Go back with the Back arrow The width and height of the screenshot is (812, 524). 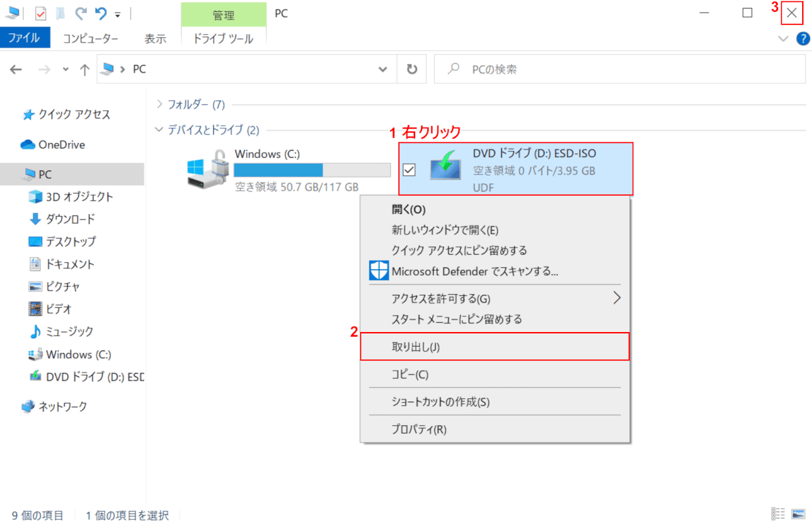point(16,69)
